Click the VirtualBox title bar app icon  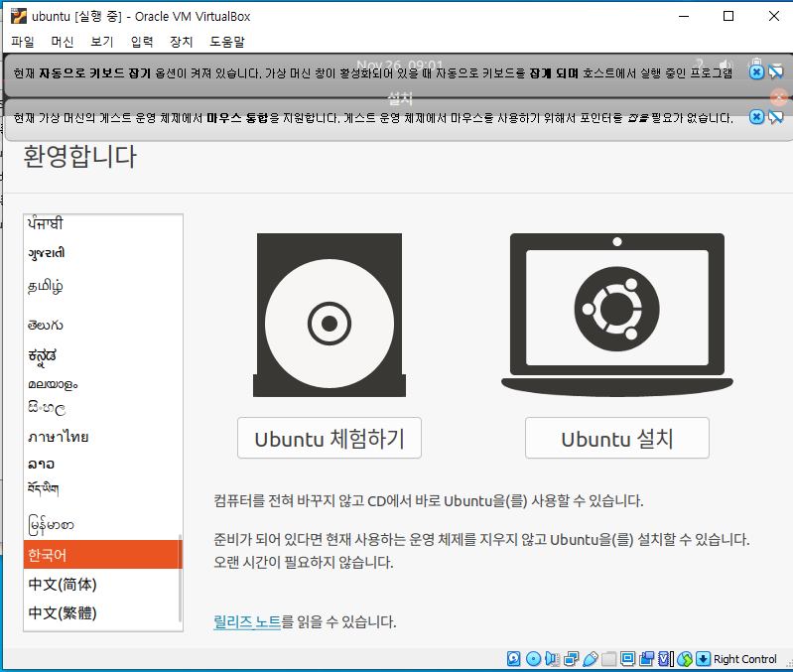[19, 16]
